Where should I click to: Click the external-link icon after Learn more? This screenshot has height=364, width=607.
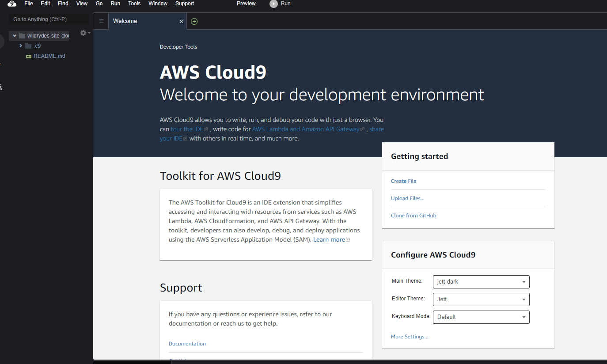point(347,239)
